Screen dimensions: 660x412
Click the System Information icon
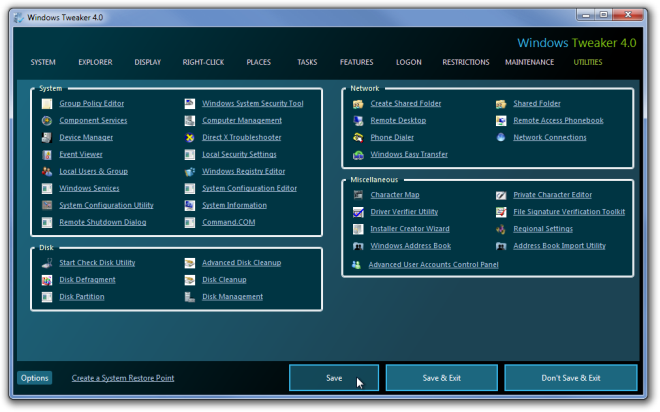[190, 205]
